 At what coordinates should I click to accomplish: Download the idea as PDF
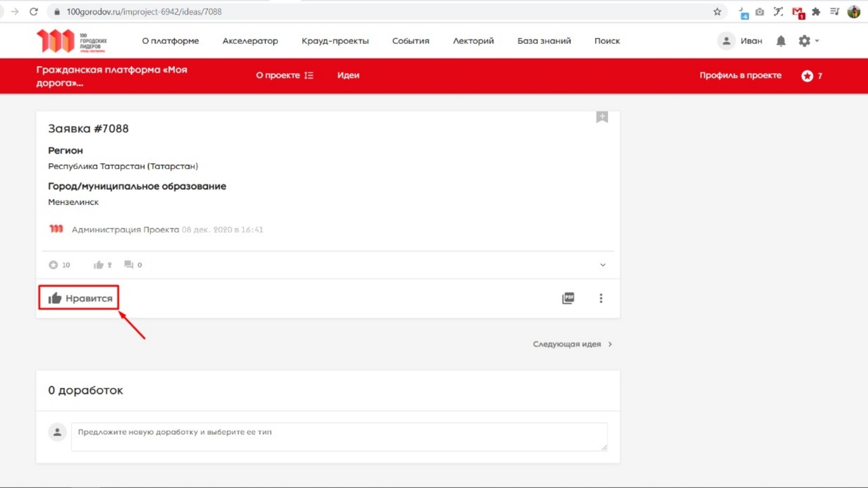click(568, 298)
